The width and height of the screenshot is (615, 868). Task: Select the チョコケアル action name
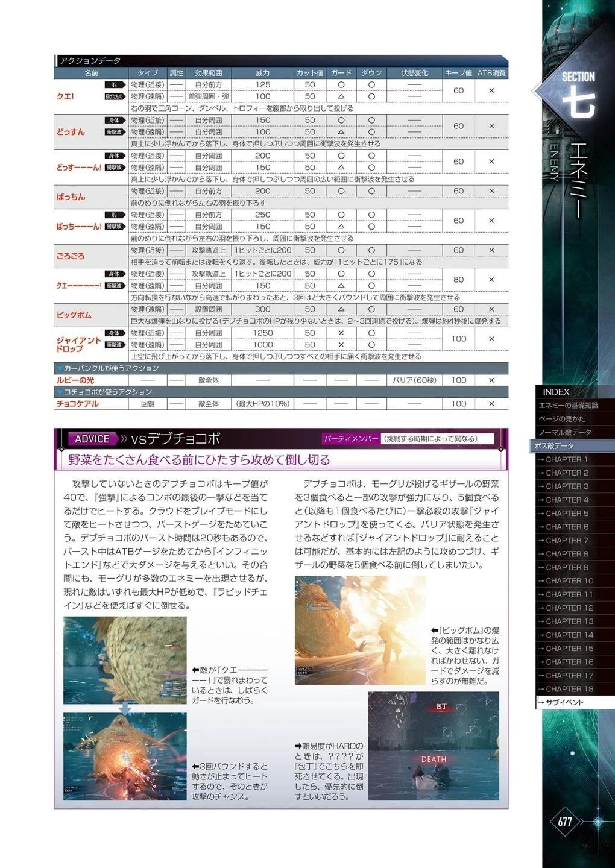77,404
